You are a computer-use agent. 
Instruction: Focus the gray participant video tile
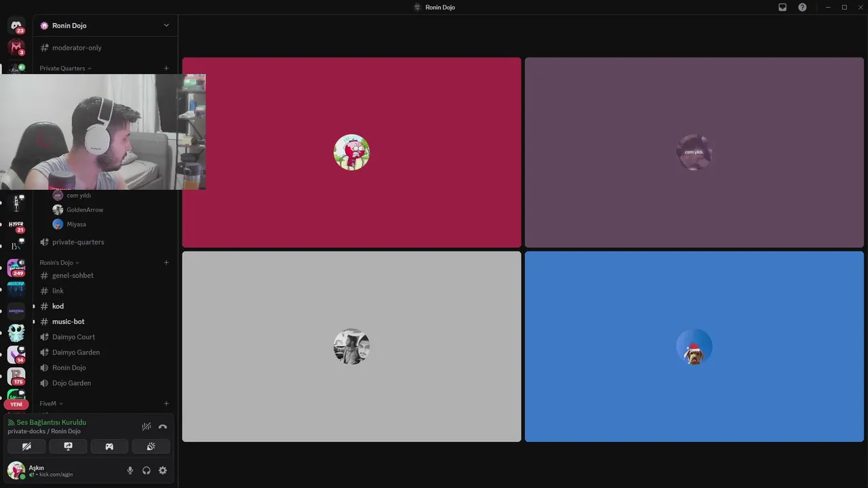352,346
